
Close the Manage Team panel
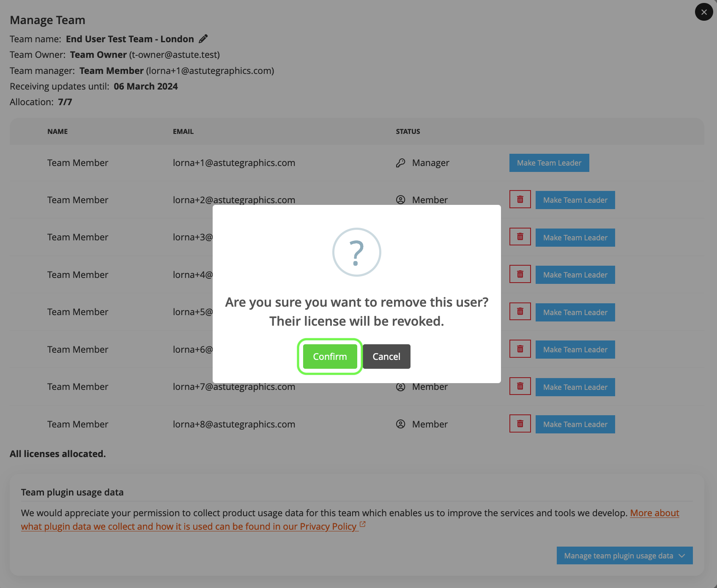704,12
